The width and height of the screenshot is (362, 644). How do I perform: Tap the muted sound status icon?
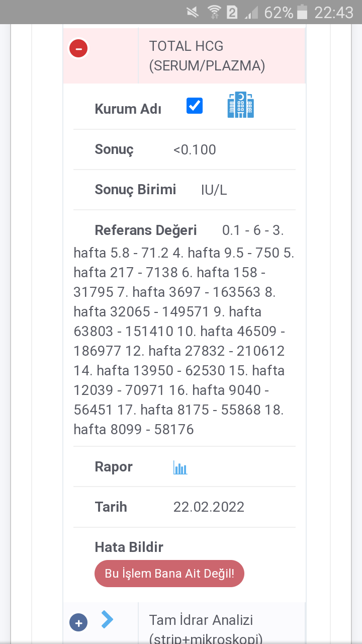click(x=192, y=12)
